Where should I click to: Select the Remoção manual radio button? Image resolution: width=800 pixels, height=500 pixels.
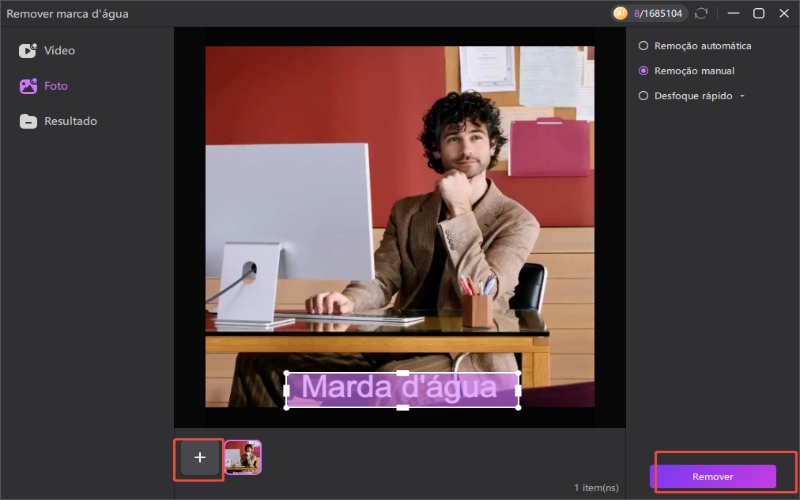point(643,71)
